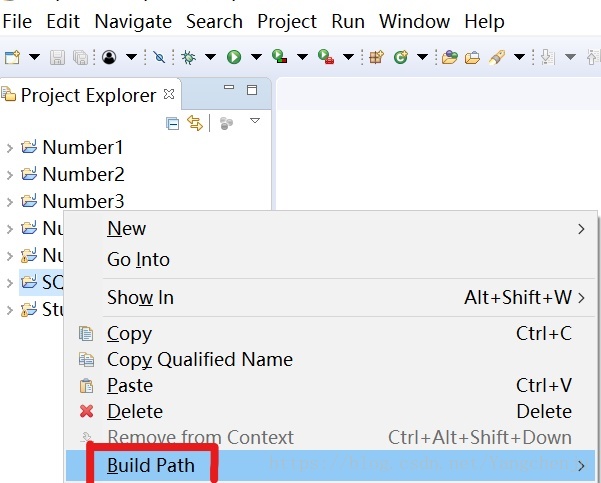Click Collapse All in Project Explorer

coord(173,123)
